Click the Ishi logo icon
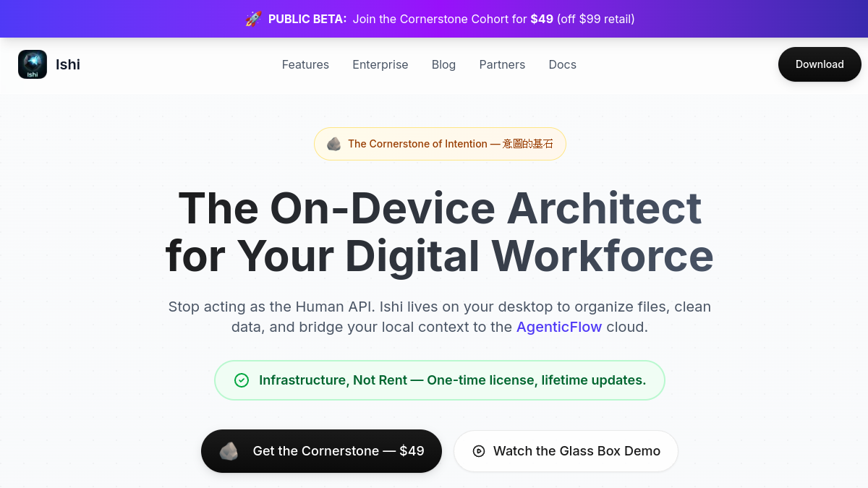The height and width of the screenshot is (488, 868). [x=33, y=64]
